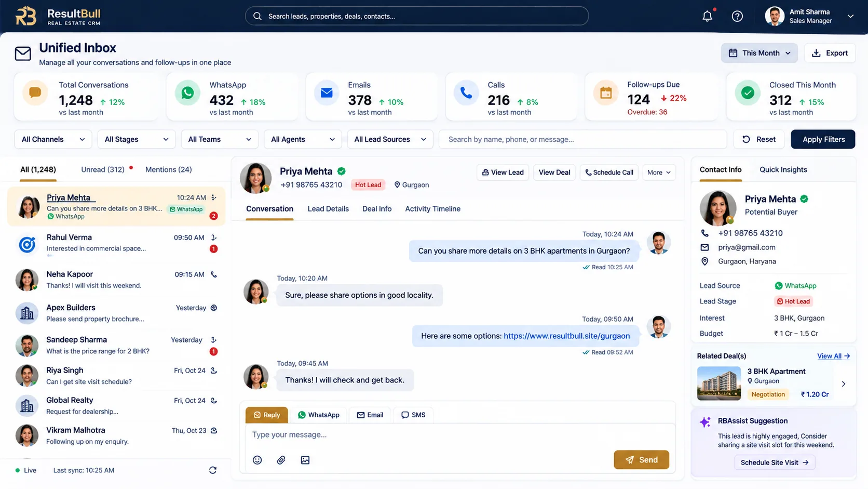Focus the Type your message field

pyautogui.click(x=459, y=435)
